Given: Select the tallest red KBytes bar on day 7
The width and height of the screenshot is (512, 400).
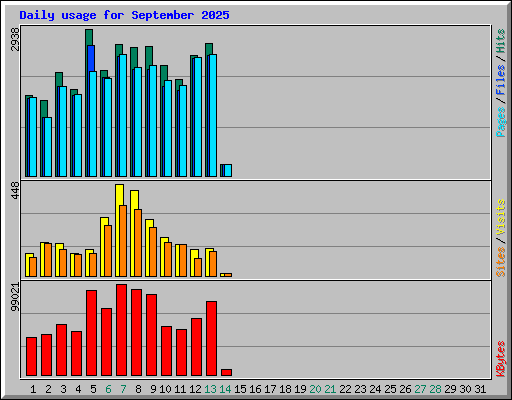Looking at the screenshot, I should click(x=121, y=330).
